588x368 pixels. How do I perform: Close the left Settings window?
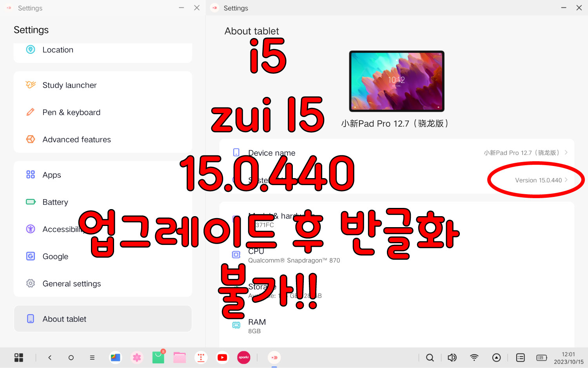[197, 8]
